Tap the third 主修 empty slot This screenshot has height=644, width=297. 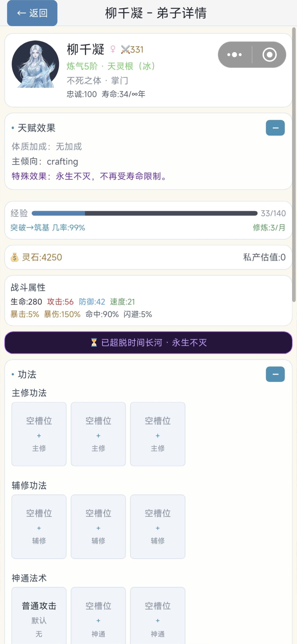(x=158, y=434)
